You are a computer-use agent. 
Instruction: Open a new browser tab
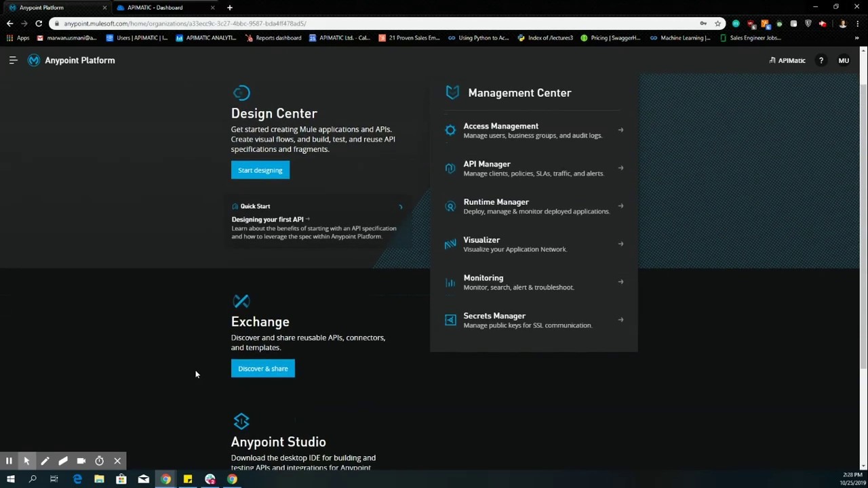pyautogui.click(x=230, y=7)
